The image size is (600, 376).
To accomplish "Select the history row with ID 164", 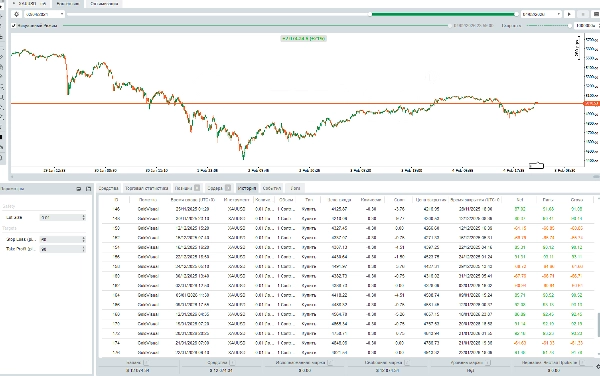I will (348, 295).
